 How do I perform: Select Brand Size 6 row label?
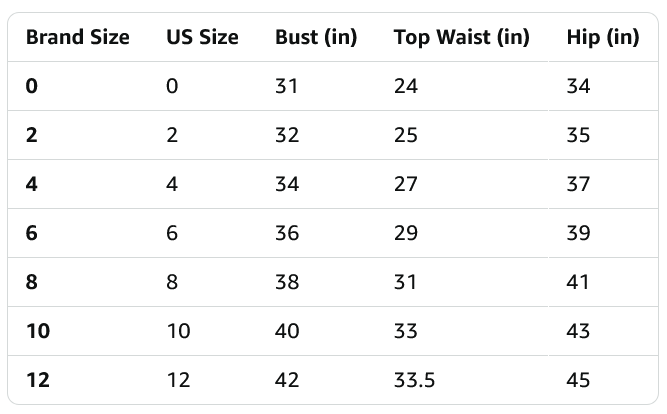[x=32, y=233]
